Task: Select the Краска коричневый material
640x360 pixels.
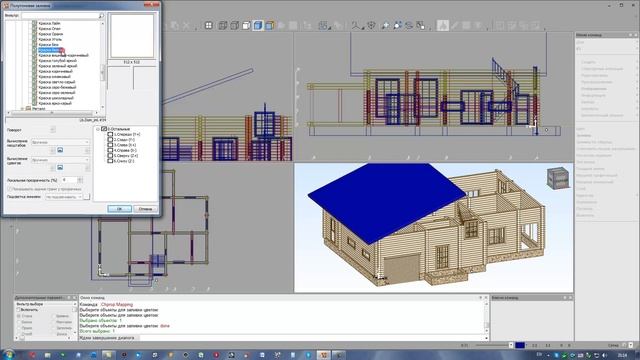Action: (x=56, y=71)
